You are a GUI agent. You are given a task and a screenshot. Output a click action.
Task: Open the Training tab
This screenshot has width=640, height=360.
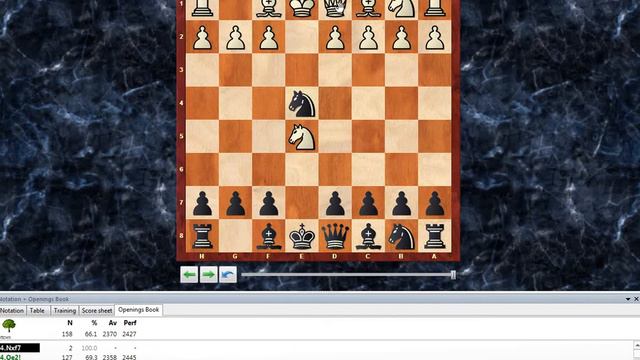click(x=65, y=311)
